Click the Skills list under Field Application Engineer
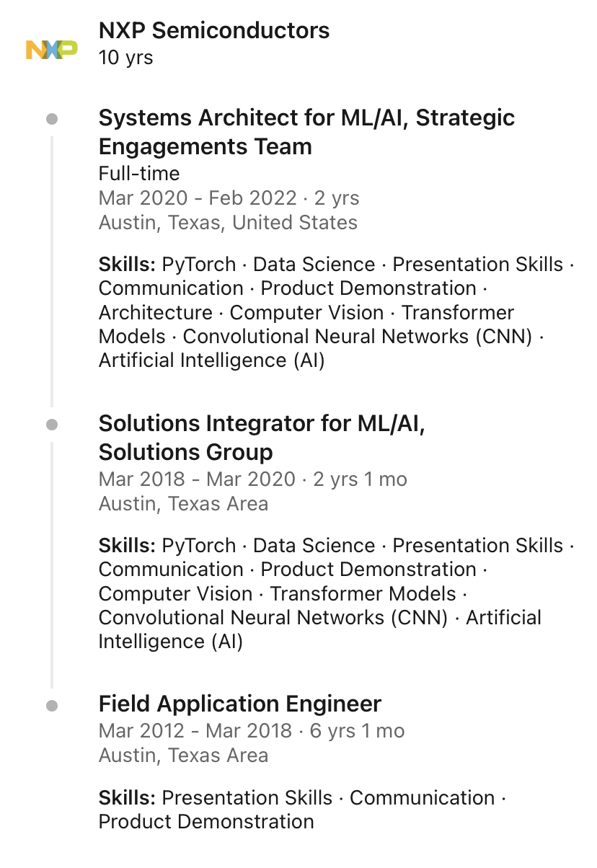The width and height of the screenshot is (597, 868). pyautogui.click(x=303, y=810)
